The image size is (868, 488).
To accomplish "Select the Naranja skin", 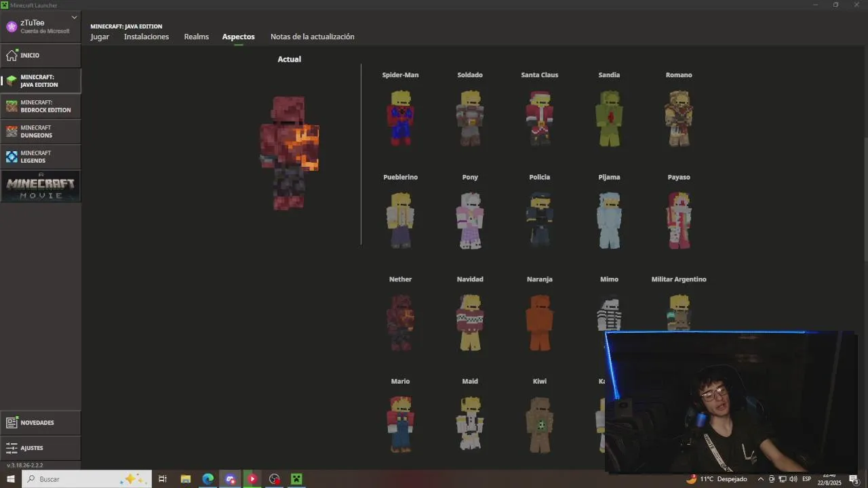I will 540,323.
